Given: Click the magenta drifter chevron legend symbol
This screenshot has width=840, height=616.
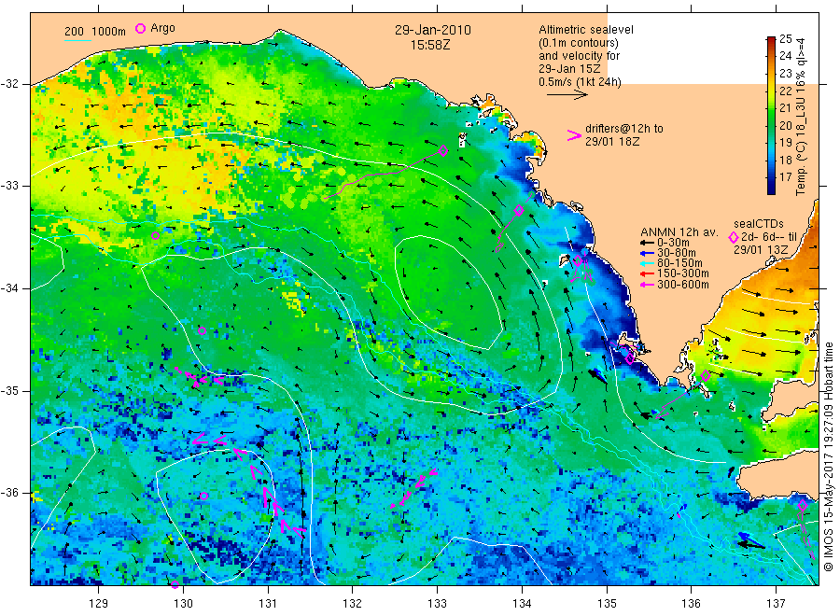Looking at the screenshot, I should (574, 135).
